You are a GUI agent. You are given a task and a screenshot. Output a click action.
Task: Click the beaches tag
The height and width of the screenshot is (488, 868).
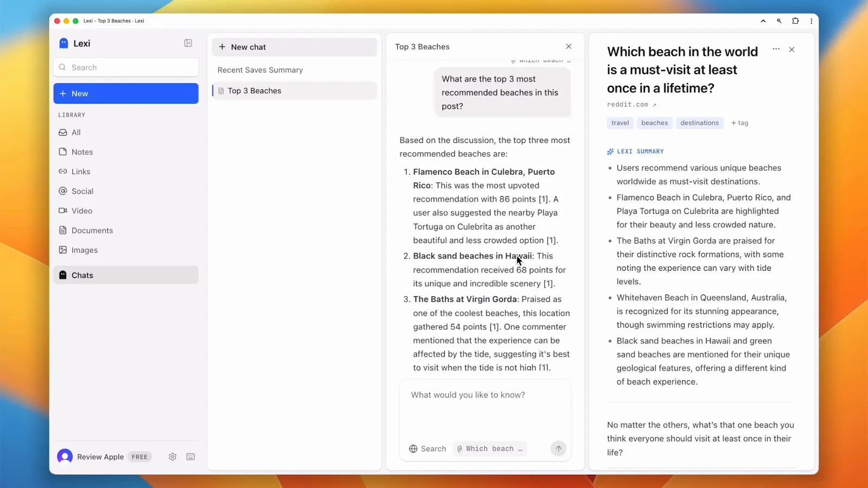(655, 123)
